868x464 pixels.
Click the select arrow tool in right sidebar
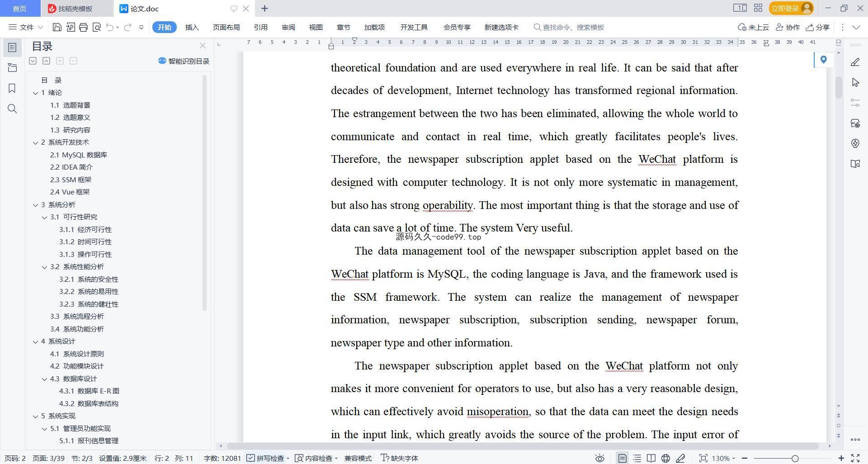855,82
